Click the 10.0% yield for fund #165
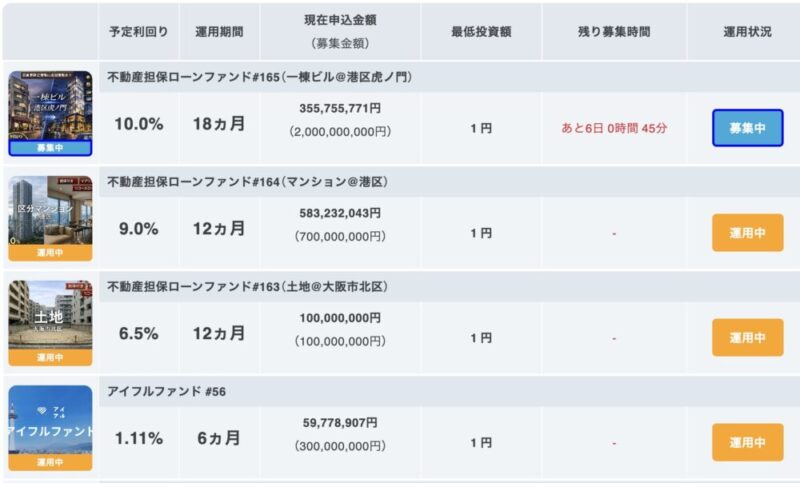The height and width of the screenshot is (483, 800). pyautogui.click(x=139, y=124)
